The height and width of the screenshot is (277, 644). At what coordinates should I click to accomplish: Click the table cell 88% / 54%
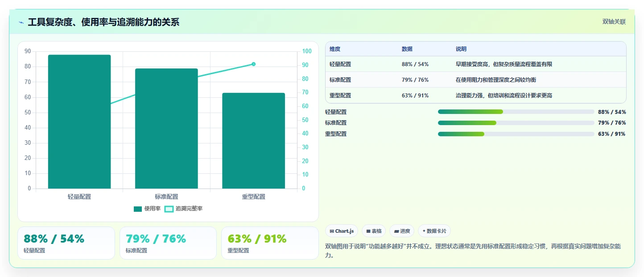click(x=415, y=64)
